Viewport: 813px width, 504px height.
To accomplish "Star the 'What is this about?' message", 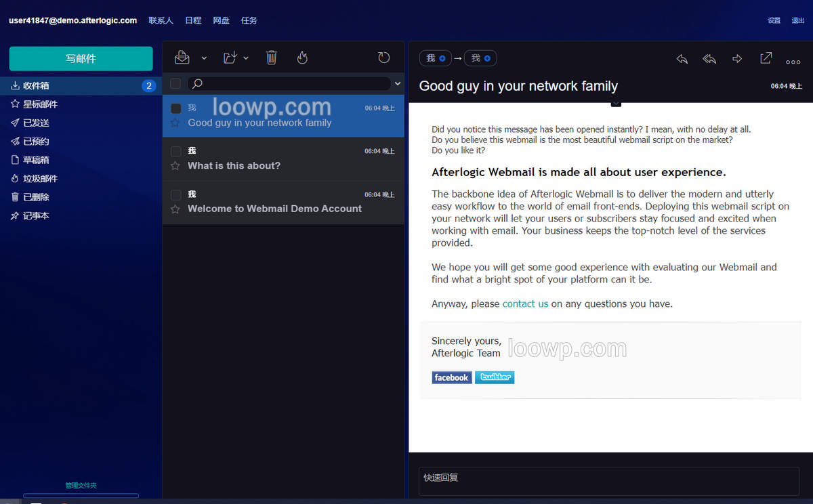I will click(175, 166).
